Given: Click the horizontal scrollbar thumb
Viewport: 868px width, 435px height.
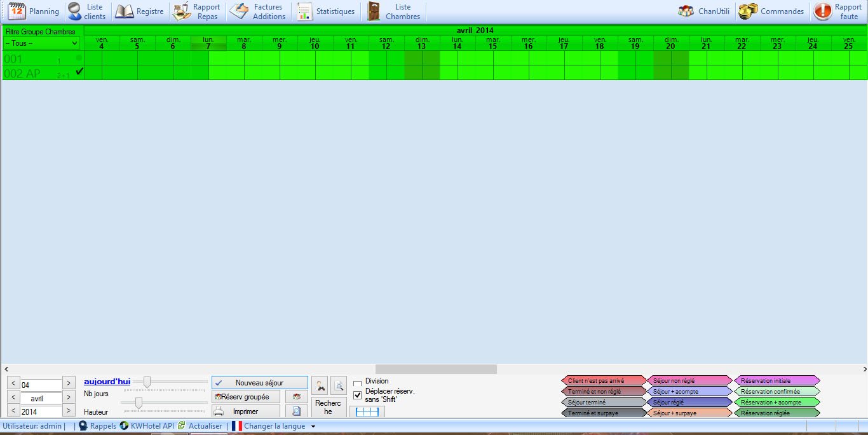Looking at the screenshot, I should tap(436, 369).
